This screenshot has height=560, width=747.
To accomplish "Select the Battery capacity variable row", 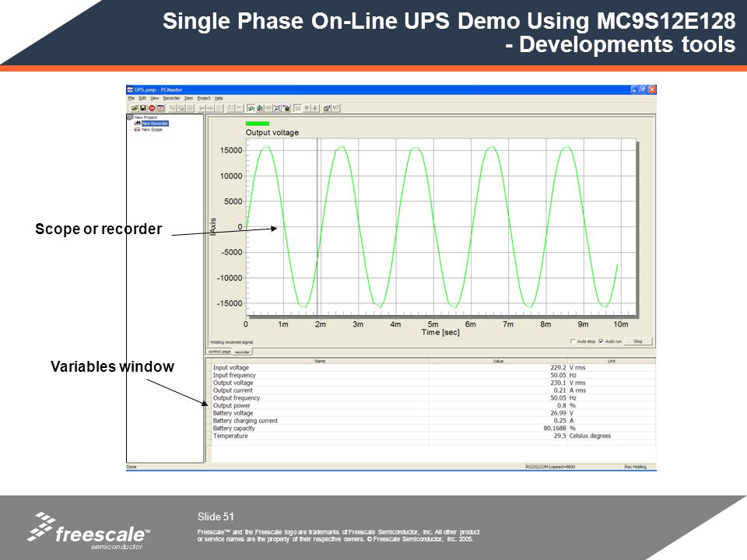I will (x=433, y=429).
